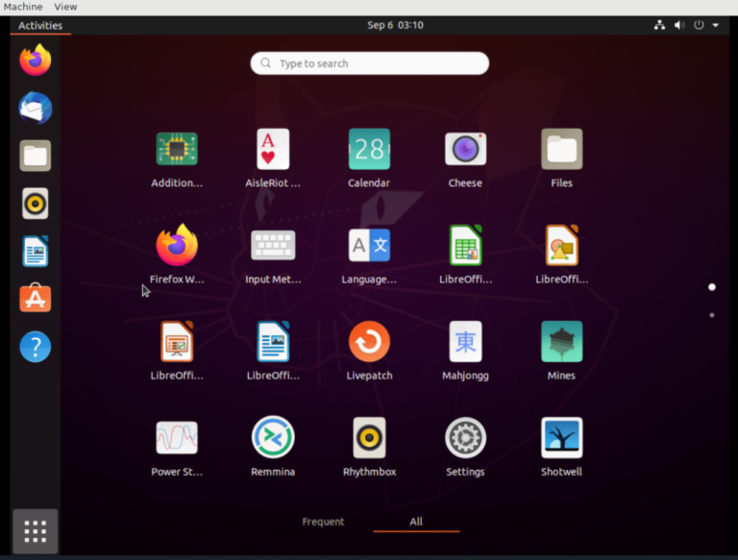Open the Calendar app
The width and height of the screenshot is (738, 560).
coord(369,149)
